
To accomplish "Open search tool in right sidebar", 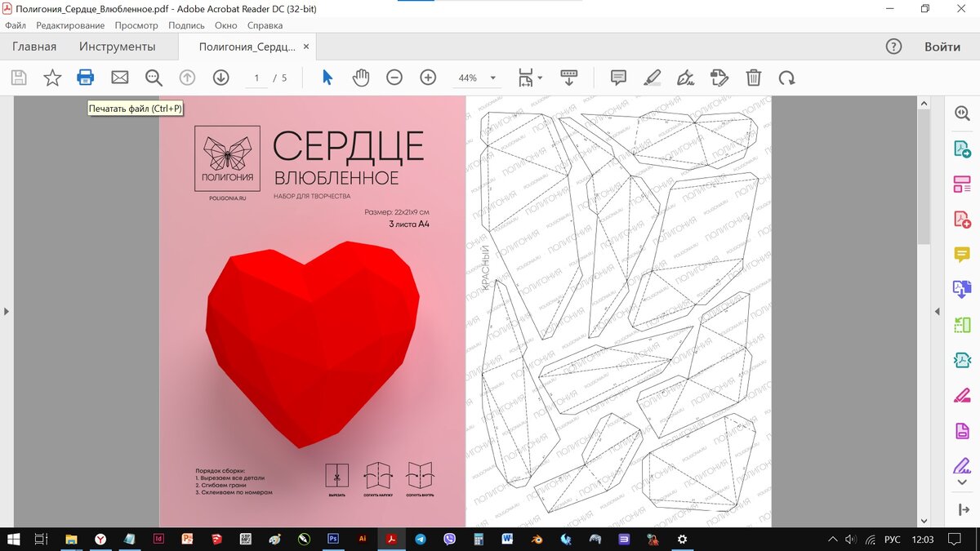I will point(962,114).
